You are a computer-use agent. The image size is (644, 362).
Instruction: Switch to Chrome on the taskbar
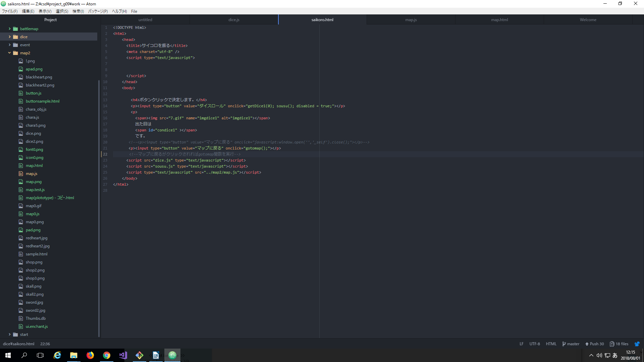click(106, 355)
